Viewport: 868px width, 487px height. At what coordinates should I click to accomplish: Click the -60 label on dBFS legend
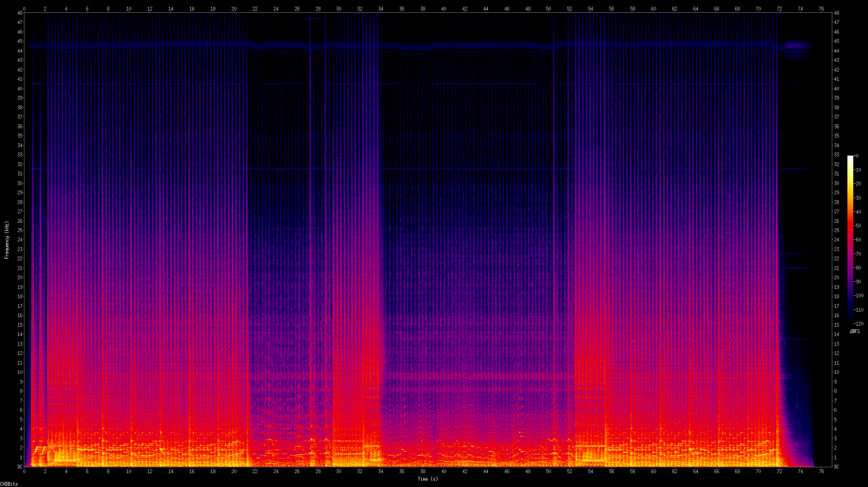coord(858,240)
